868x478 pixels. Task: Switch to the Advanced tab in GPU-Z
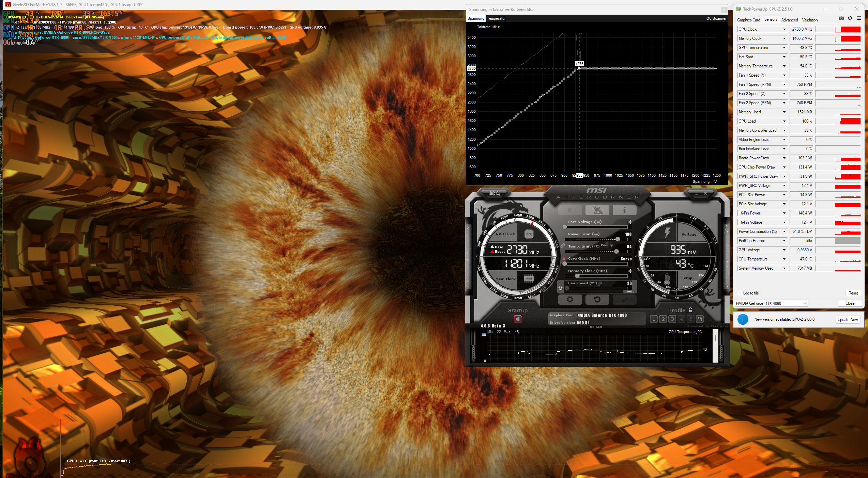coord(789,20)
